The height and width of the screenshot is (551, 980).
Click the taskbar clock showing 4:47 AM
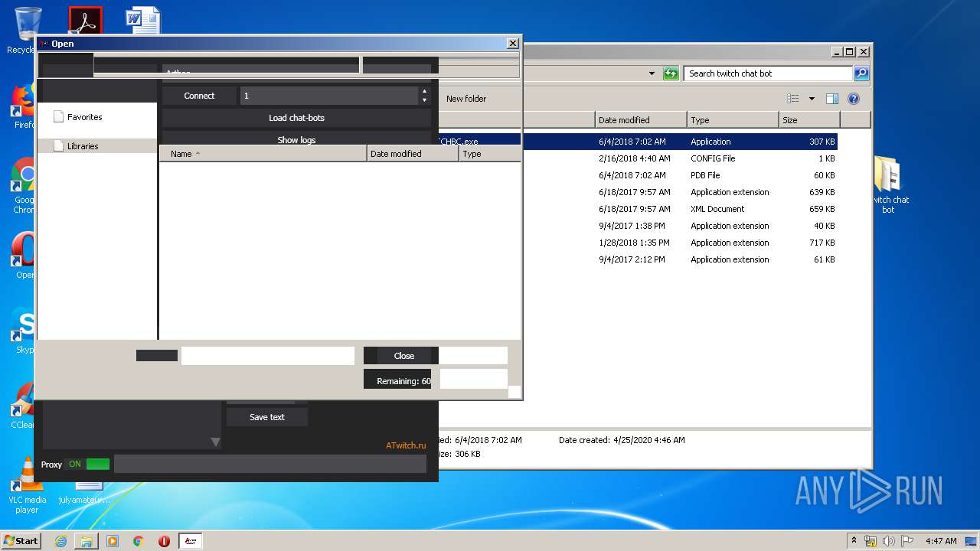(x=941, y=541)
